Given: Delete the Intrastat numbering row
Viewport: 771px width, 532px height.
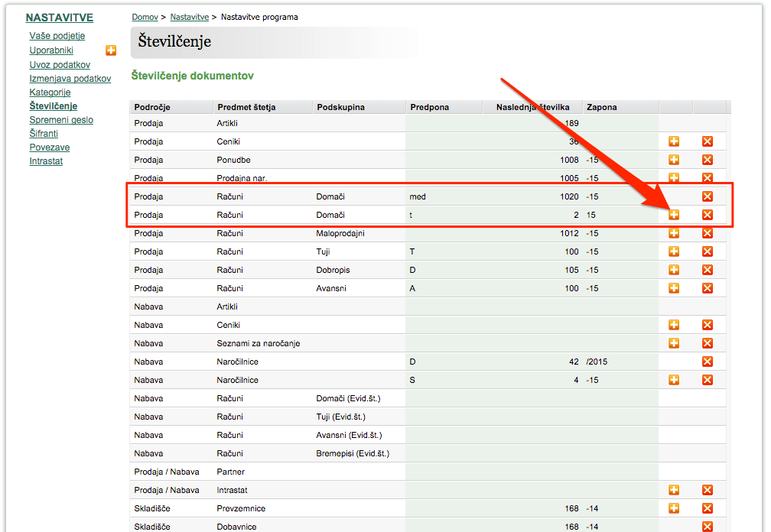Looking at the screenshot, I should click(x=707, y=490).
